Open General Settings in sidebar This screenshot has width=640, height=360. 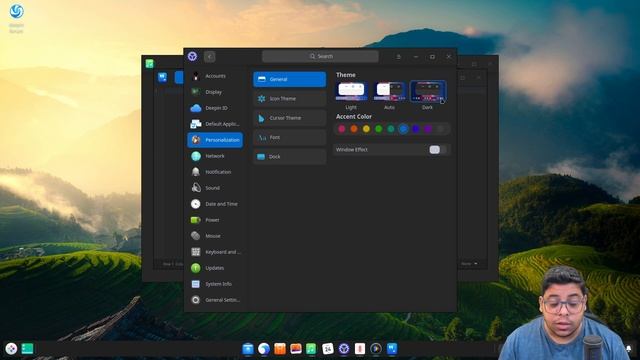pos(215,300)
